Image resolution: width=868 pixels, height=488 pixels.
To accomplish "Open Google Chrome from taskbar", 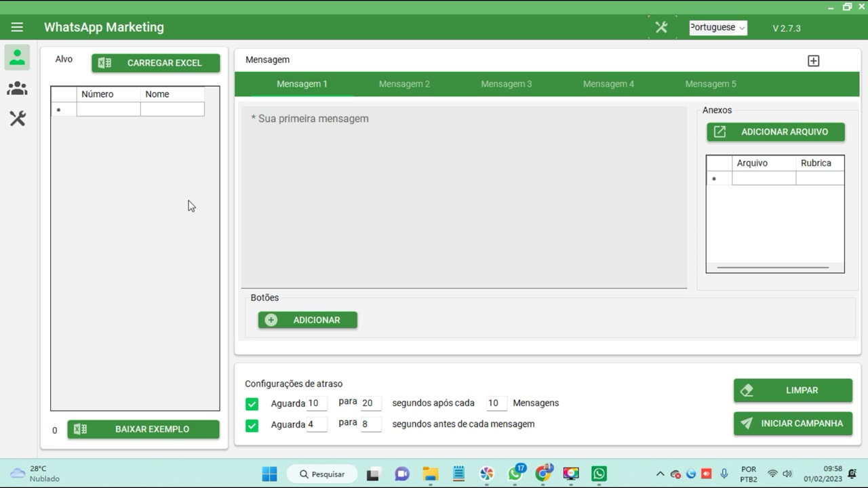I will (x=543, y=474).
